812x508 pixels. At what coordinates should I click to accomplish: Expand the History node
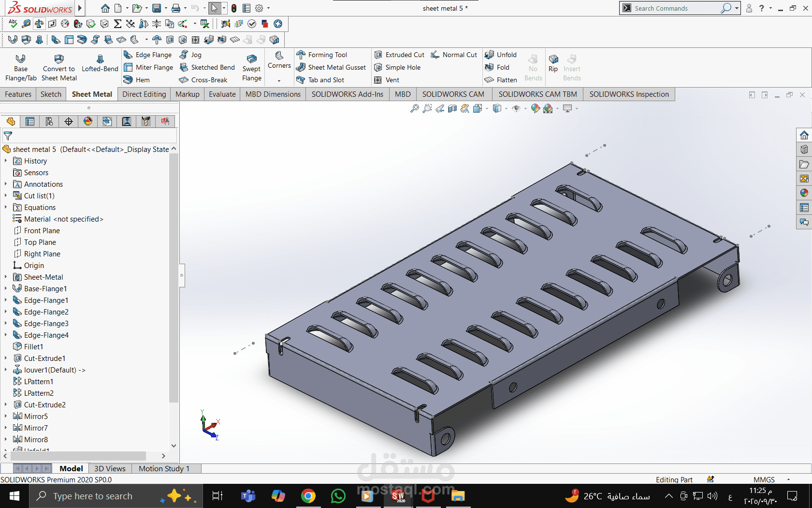5,161
